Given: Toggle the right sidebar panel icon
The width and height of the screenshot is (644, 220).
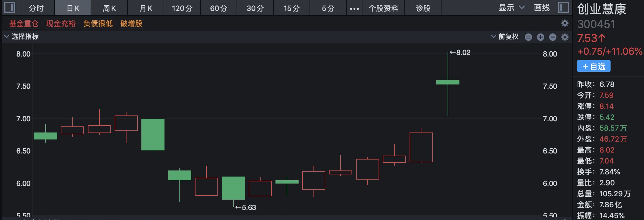Looking at the screenshot, I should pyautogui.click(x=563, y=7).
